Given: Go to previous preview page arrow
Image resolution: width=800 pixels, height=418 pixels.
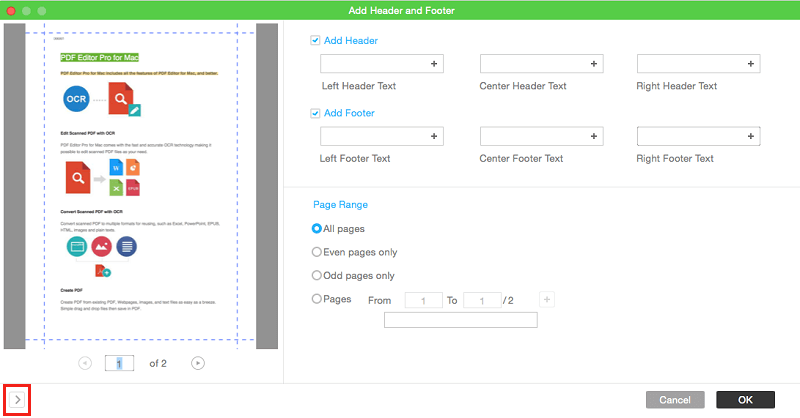Looking at the screenshot, I should 85,363.
